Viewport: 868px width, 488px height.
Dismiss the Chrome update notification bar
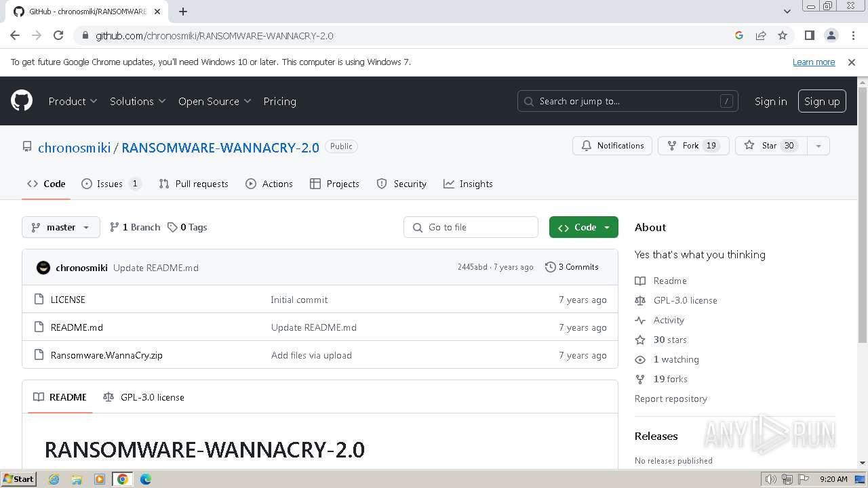852,62
